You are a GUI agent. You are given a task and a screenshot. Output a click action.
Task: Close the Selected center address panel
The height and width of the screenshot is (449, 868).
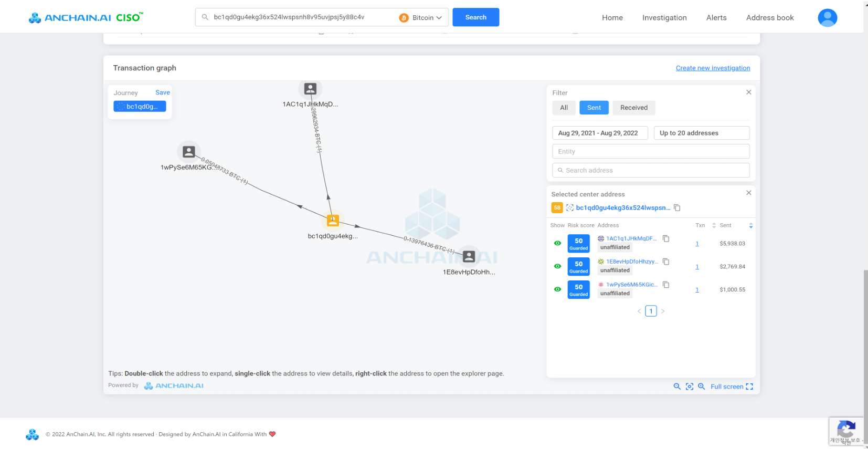749,193
